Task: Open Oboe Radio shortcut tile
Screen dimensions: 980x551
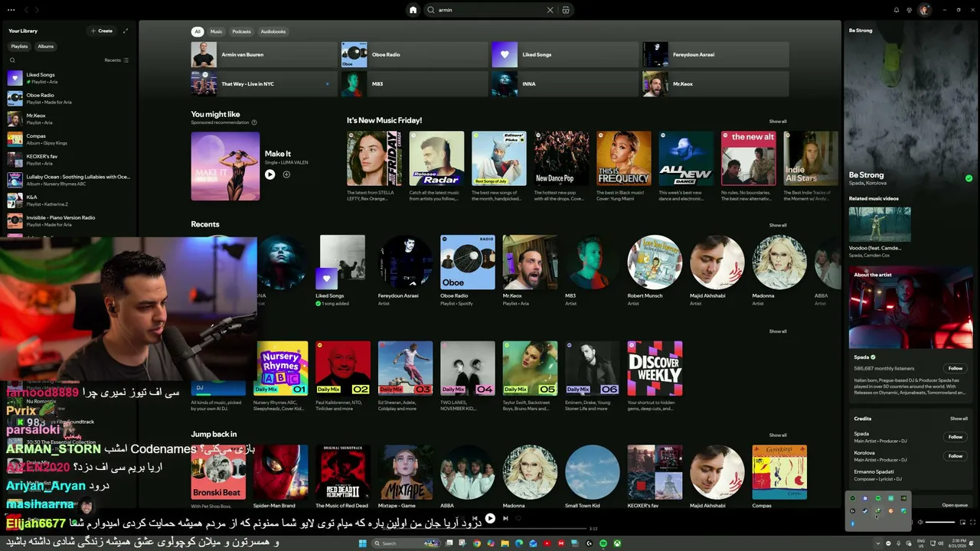Action: 414,54
